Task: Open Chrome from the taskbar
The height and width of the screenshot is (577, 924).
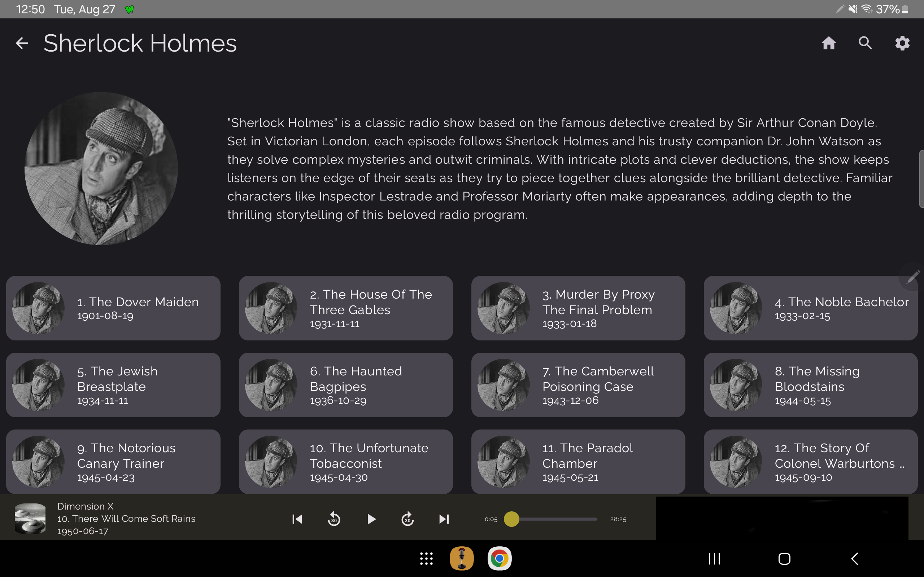Action: pos(499,558)
